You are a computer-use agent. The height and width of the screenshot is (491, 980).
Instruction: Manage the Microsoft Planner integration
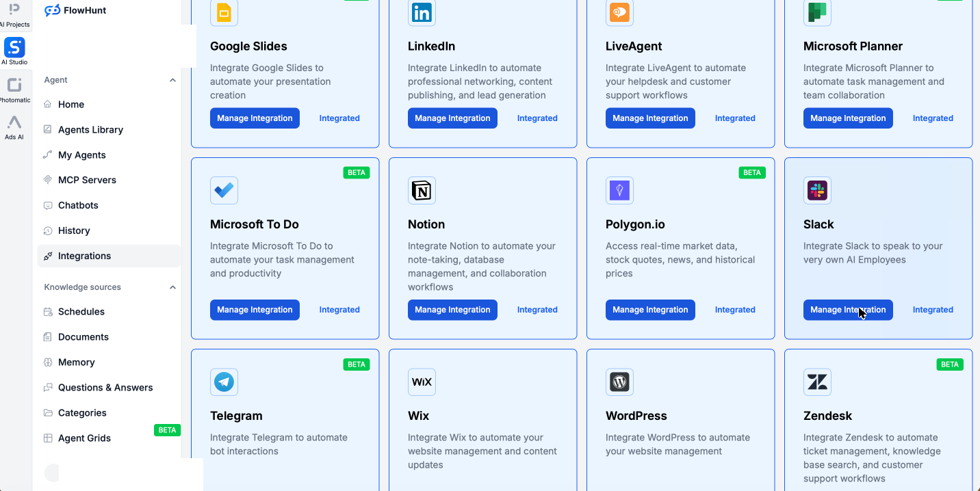point(848,118)
